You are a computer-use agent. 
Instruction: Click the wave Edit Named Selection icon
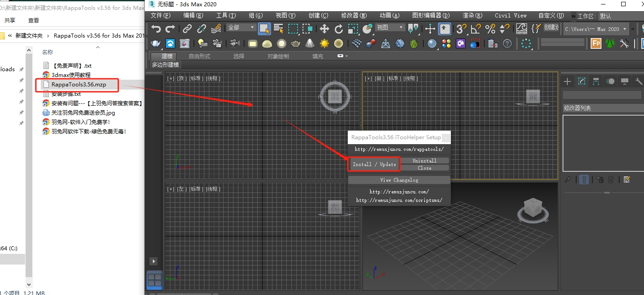[x=521, y=29]
